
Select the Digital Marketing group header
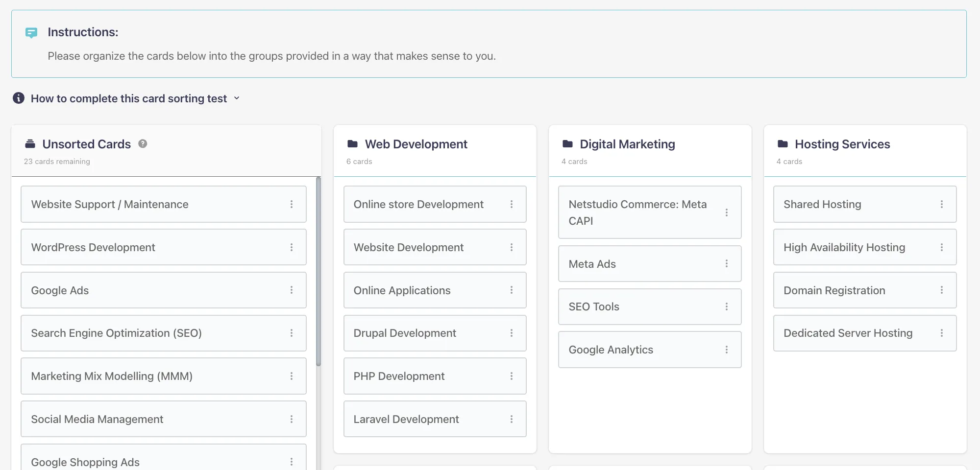click(627, 144)
